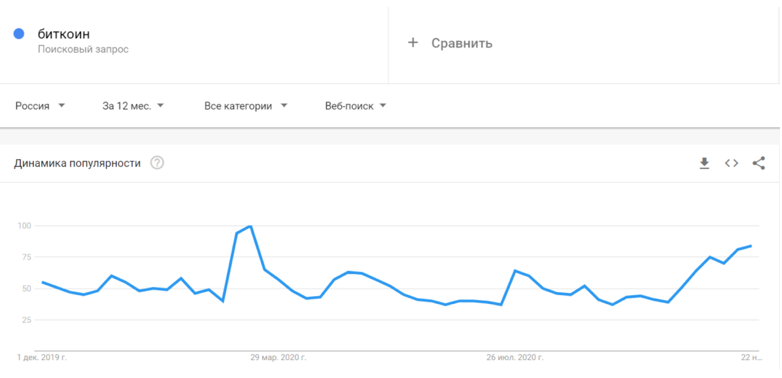Click the chart line's last data point
Image resolution: width=782 pixels, height=378 pixels.
751,246
